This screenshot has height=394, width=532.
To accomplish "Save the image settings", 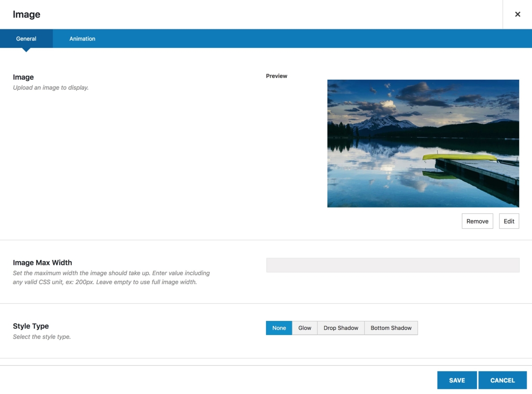I will point(457,380).
